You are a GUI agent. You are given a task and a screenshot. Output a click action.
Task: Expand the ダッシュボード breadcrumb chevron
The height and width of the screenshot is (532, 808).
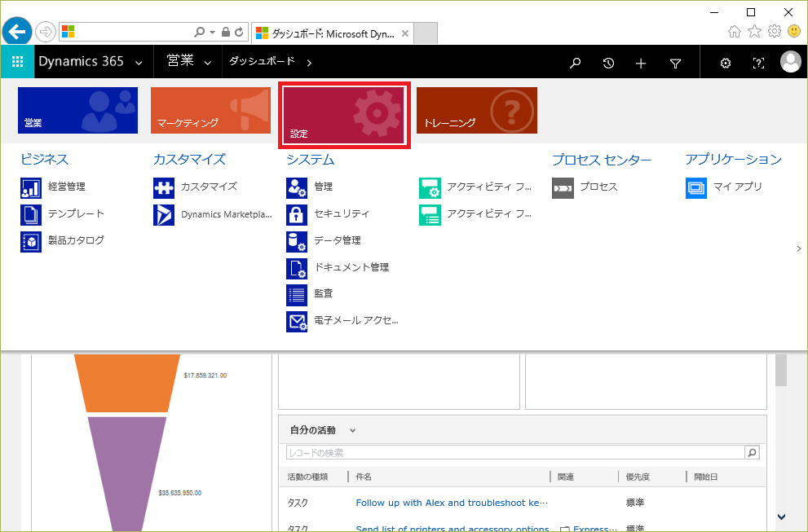[x=309, y=63]
